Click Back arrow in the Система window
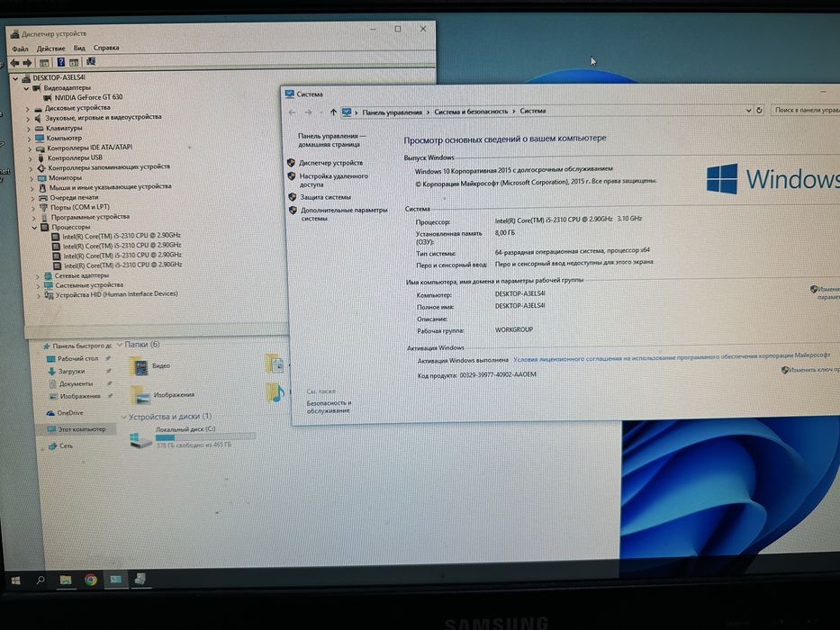 coord(292,112)
